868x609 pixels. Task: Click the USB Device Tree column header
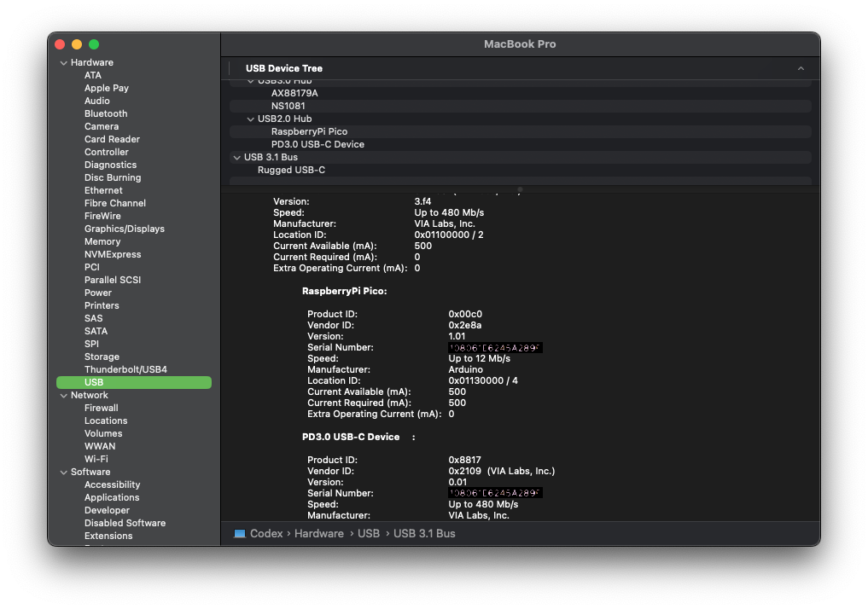[x=284, y=68]
